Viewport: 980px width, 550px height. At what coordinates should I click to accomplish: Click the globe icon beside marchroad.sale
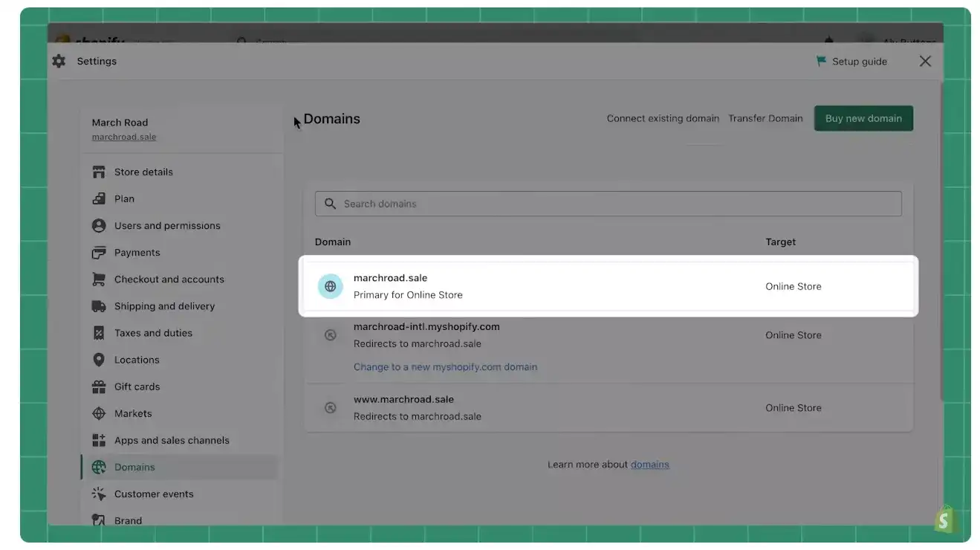coord(331,286)
